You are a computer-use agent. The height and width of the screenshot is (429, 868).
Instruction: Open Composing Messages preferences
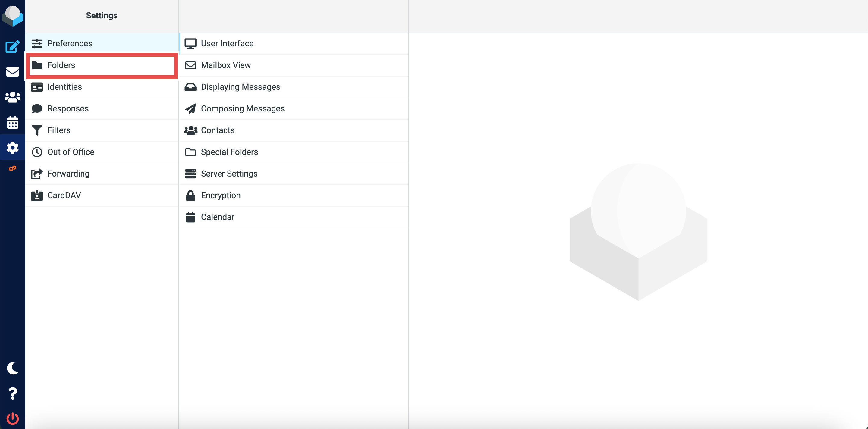(242, 108)
